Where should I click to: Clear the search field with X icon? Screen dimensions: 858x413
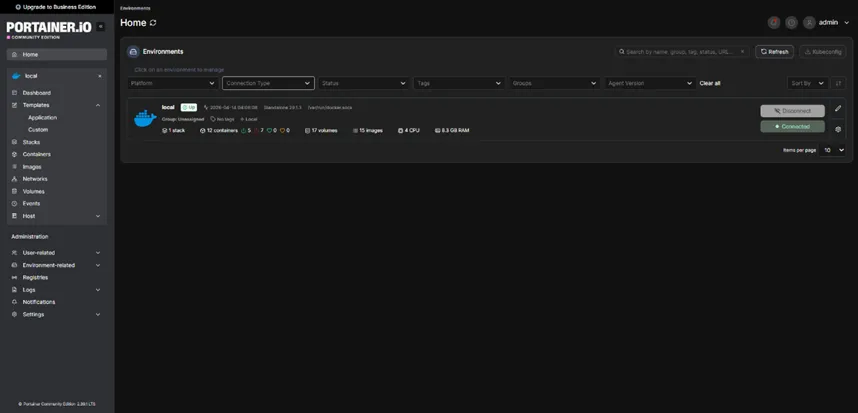743,51
